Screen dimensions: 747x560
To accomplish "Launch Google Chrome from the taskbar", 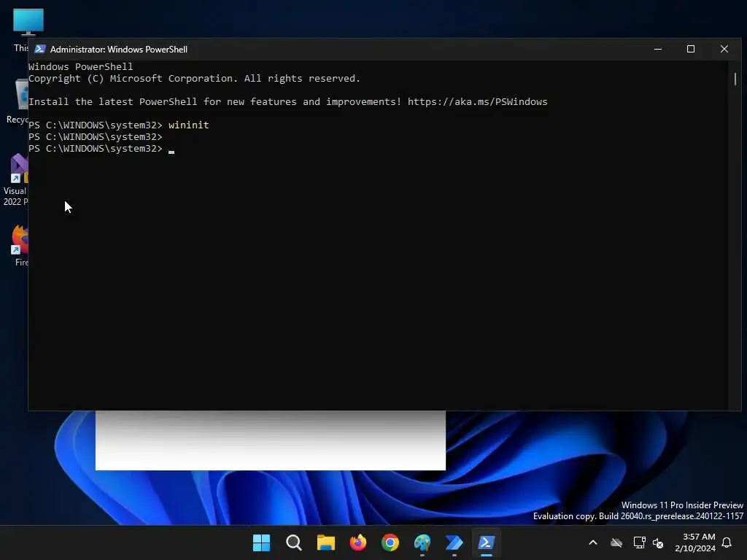I will [390, 542].
